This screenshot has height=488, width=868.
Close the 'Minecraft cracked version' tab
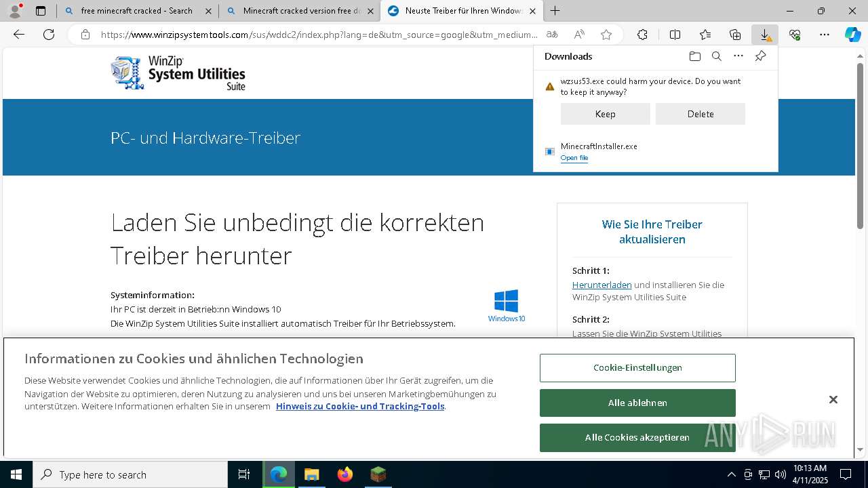[370, 11]
